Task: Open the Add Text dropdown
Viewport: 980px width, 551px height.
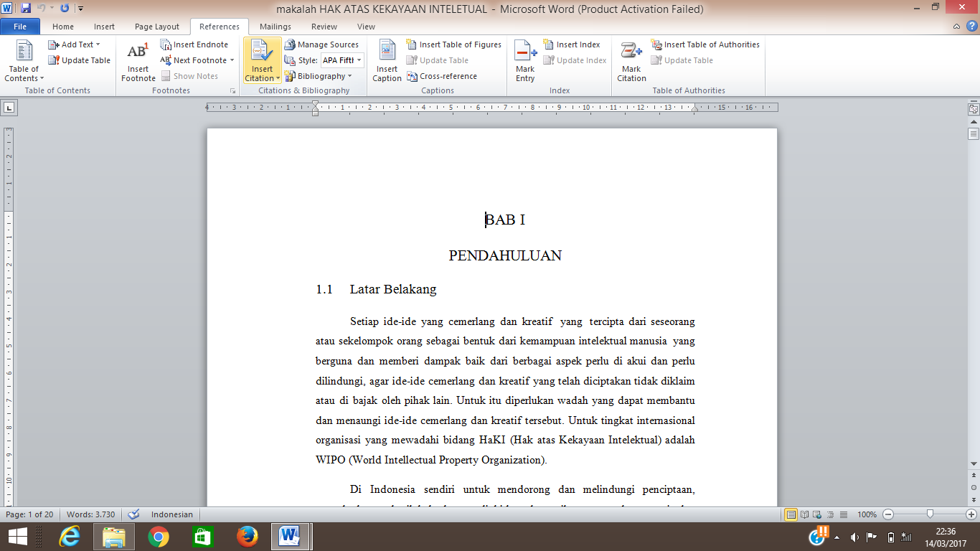Action: pos(74,44)
